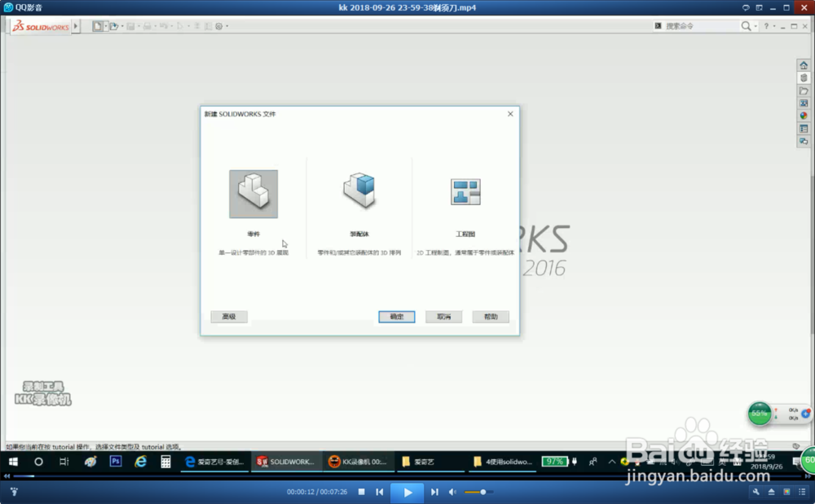
Task: Open View Palette tab in task pane
Action: coord(804,103)
